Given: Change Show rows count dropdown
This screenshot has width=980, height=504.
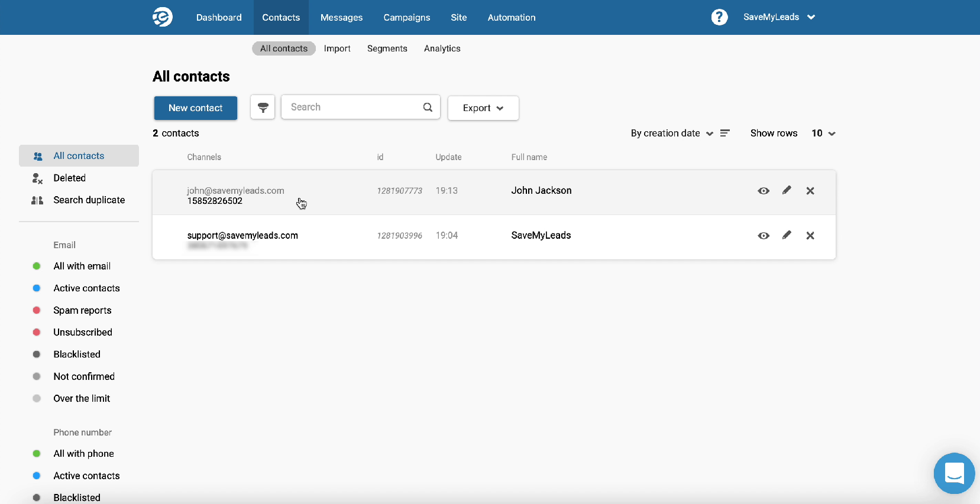Looking at the screenshot, I should coord(823,133).
